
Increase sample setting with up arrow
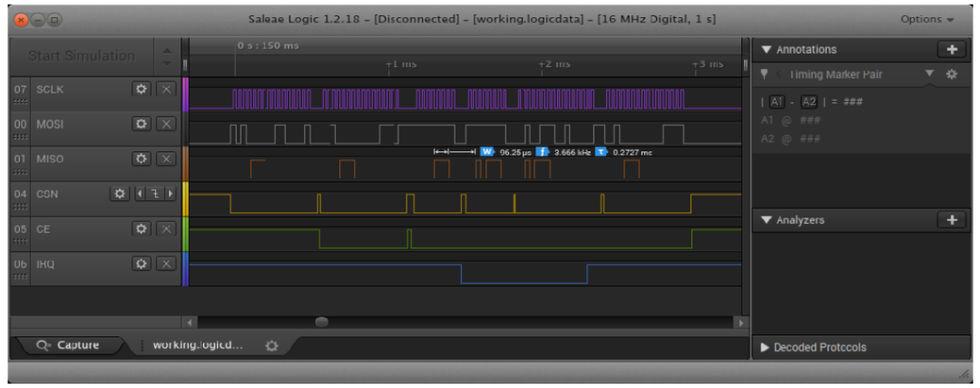(x=166, y=50)
